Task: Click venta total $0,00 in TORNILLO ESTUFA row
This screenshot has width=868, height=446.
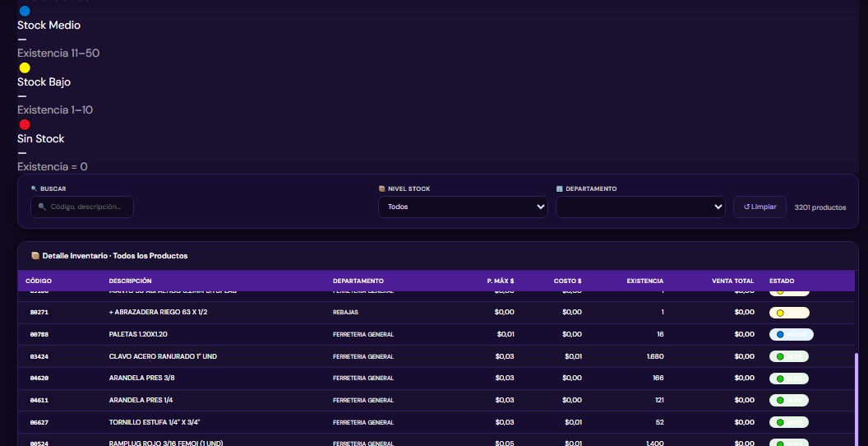Action: [x=745, y=422]
